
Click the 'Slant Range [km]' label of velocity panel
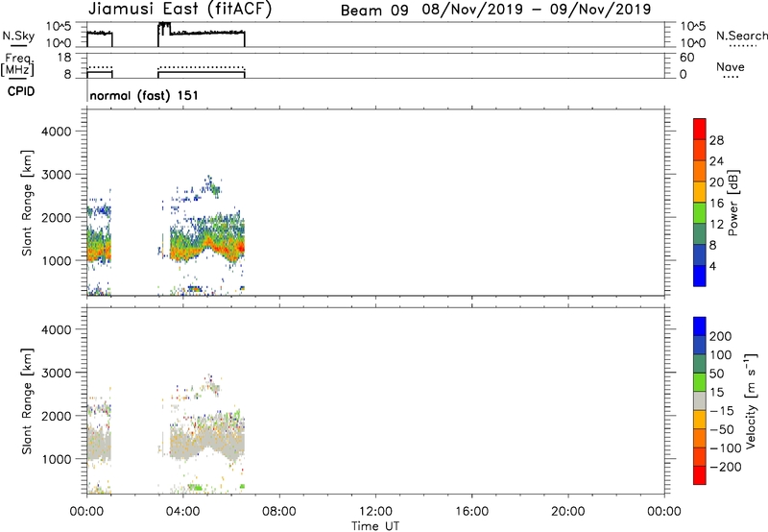[x=27, y=401]
